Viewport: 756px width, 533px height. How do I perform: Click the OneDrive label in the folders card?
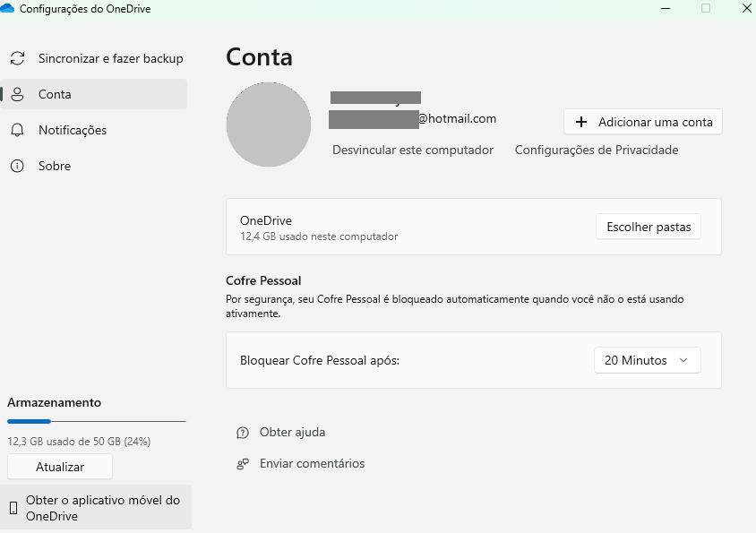(x=266, y=220)
